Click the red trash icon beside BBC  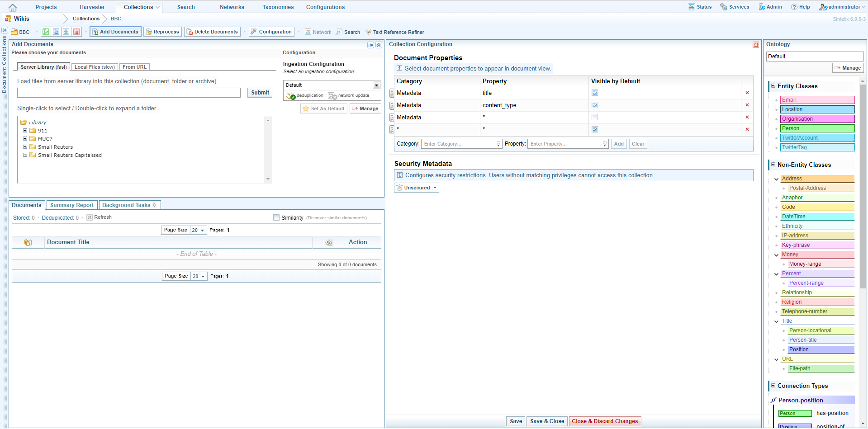pos(76,32)
